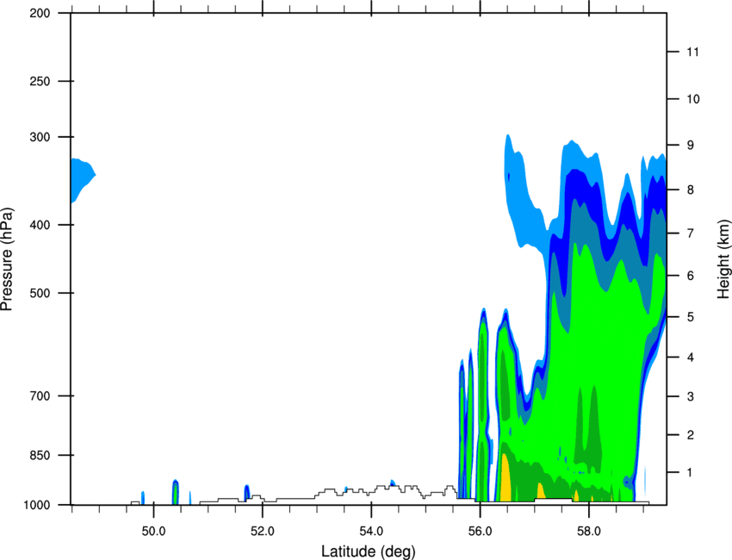Click the 8 km height label
Image resolution: width=732 pixels, height=560 pixels.
[690, 190]
